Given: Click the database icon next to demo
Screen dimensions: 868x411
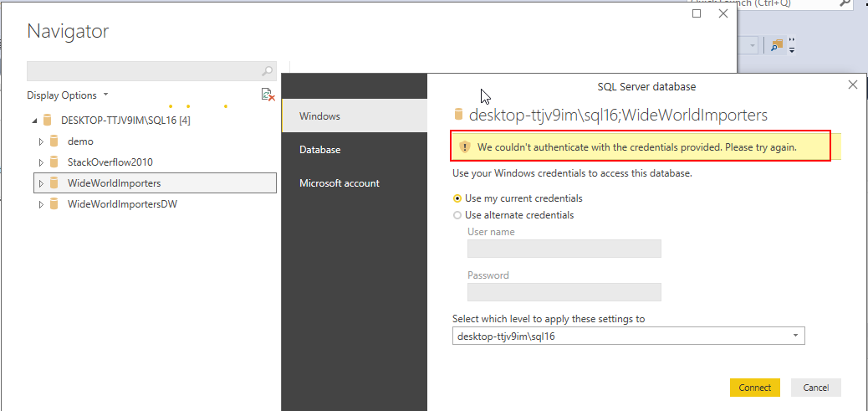Looking at the screenshot, I should 55,141.
